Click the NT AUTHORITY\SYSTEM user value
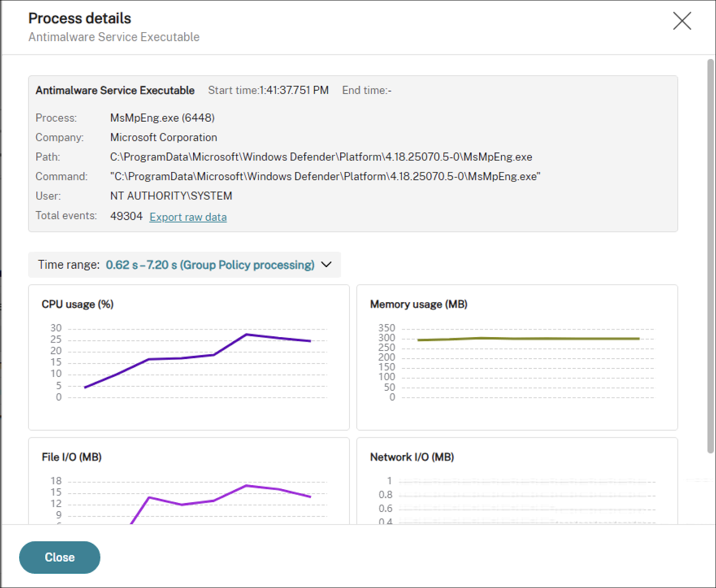Image resolution: width=716 pixels, height=588 pixels. (171, 196)
